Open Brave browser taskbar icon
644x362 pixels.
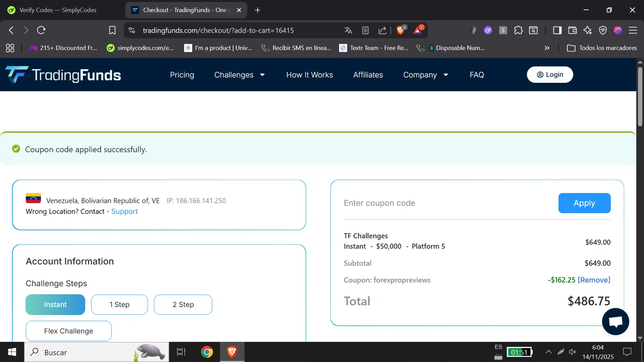point(232,352)
